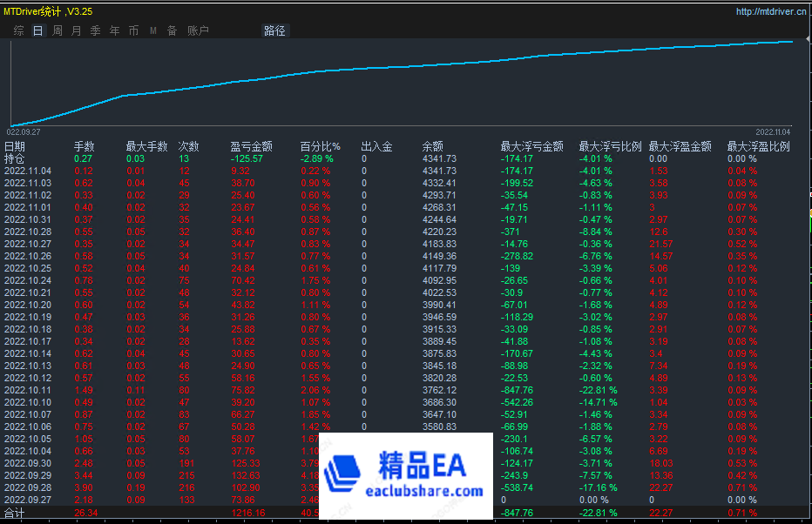Click the 持仓 holdings row

click(x=15, y=158)
